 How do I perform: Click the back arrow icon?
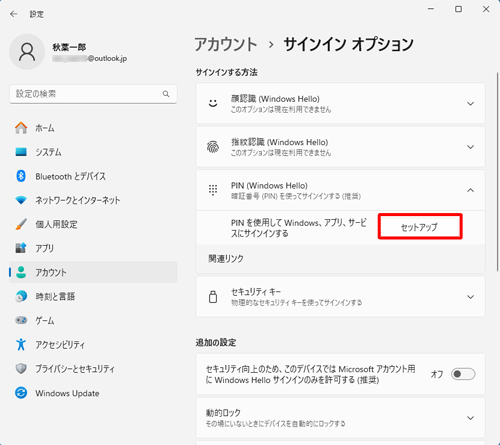(13, 14)
